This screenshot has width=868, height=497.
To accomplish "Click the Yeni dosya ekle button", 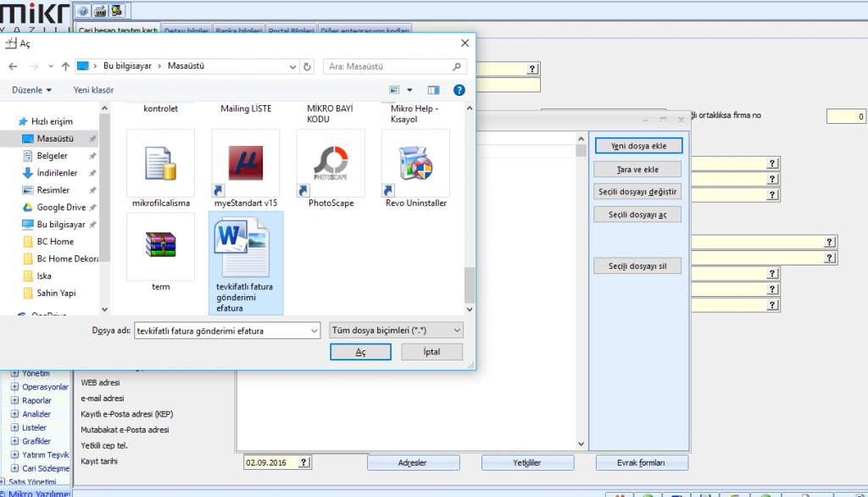I will [x=638, y=146].
